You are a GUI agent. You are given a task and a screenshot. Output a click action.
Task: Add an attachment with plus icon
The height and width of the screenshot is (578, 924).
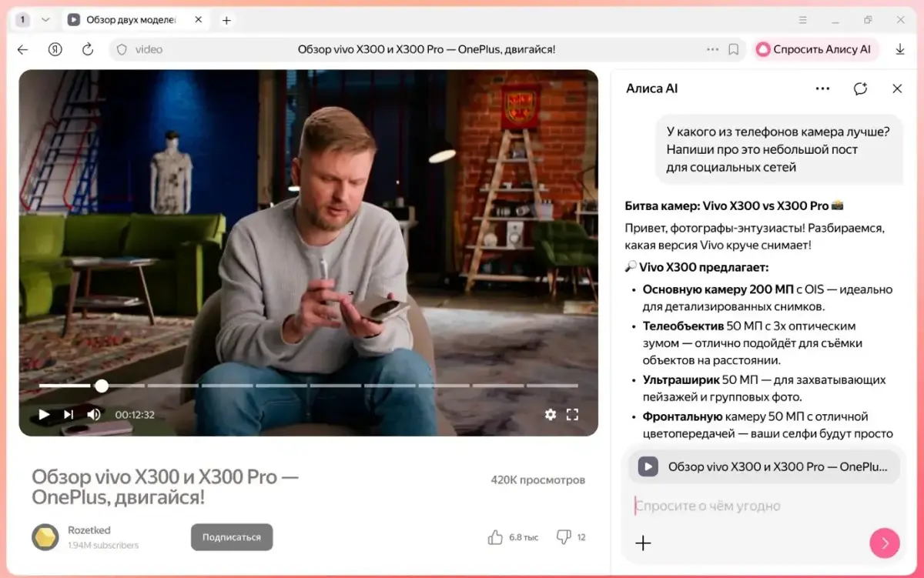click(643, 543)
